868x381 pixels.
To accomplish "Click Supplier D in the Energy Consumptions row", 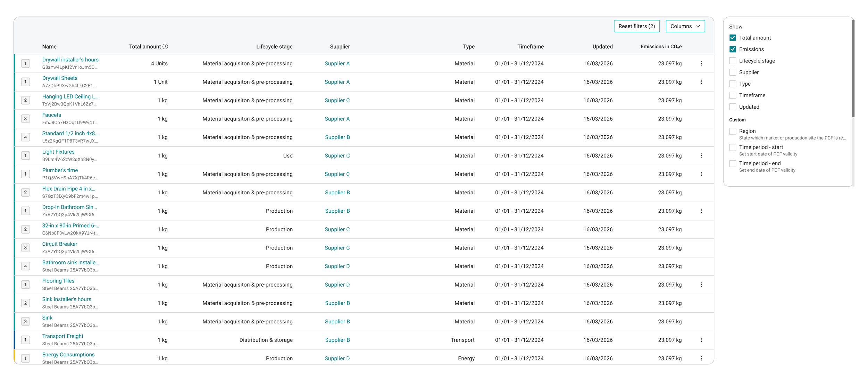I will [337, 358].
